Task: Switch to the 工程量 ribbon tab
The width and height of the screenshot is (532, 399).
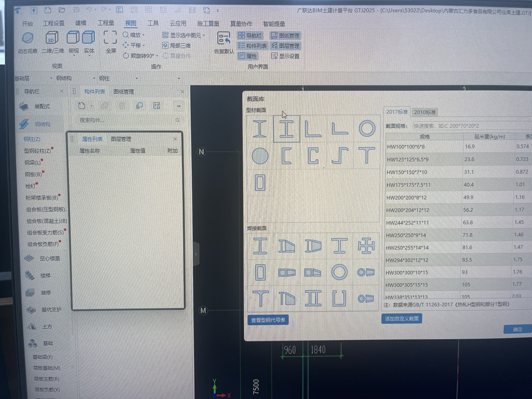Action: point(106,23)
